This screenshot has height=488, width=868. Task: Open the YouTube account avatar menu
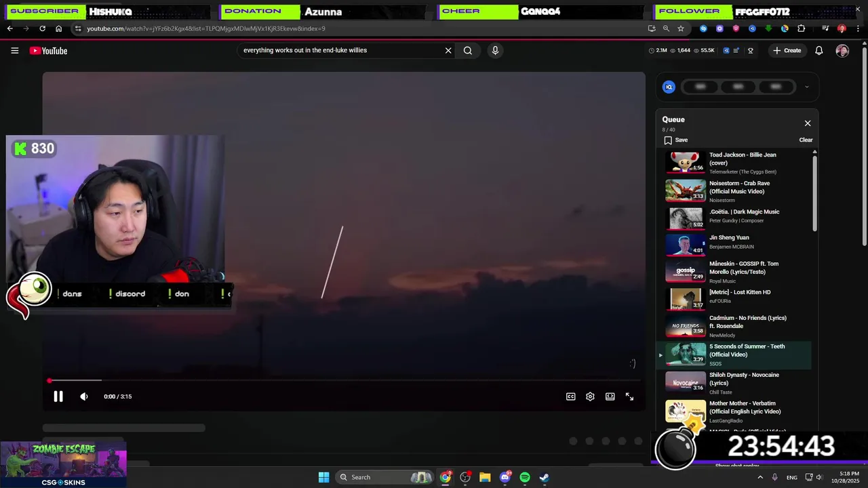(x=842, y=51)
